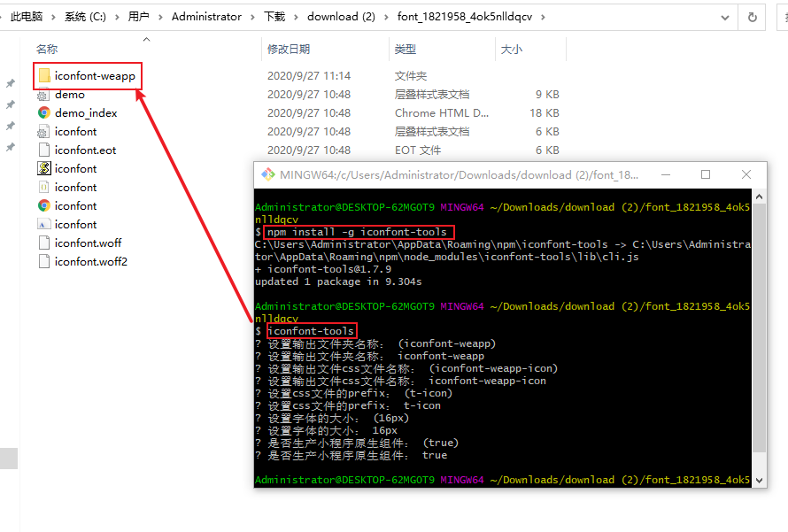Navigate to 系统 (C:) in the breadcrumb
The height and width of the screenshot is (532, 788).
point(85,17)
